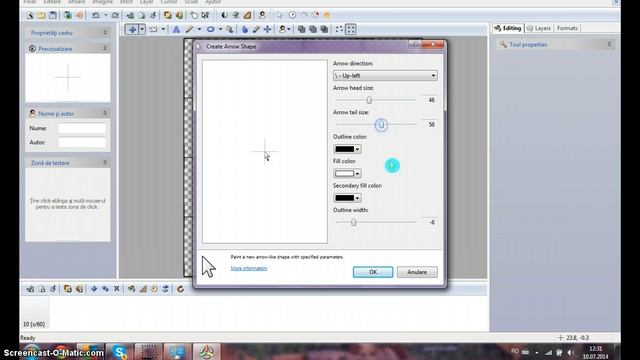Open the Ellipse tool dropdown arrow
Viewport: 640px width, 360px height.
[x=220, y=29]
